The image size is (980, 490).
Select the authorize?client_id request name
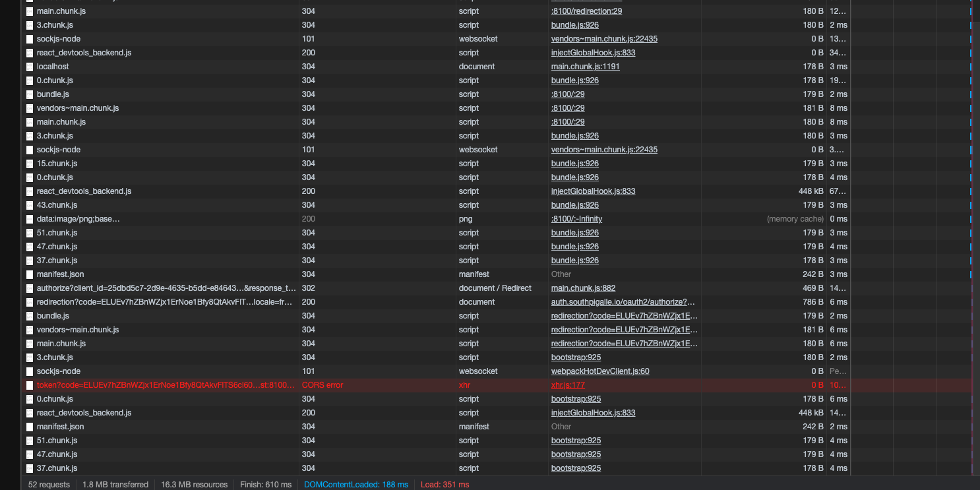166,288
